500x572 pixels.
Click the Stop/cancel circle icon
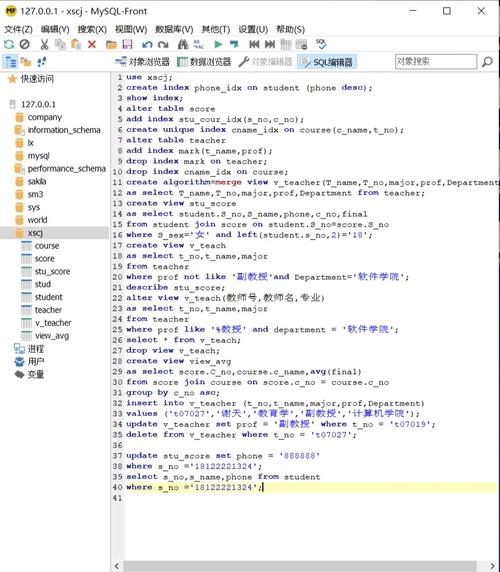(24, 45)
